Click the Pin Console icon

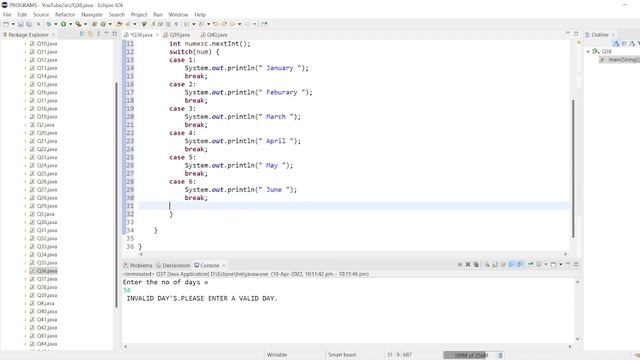531,264
